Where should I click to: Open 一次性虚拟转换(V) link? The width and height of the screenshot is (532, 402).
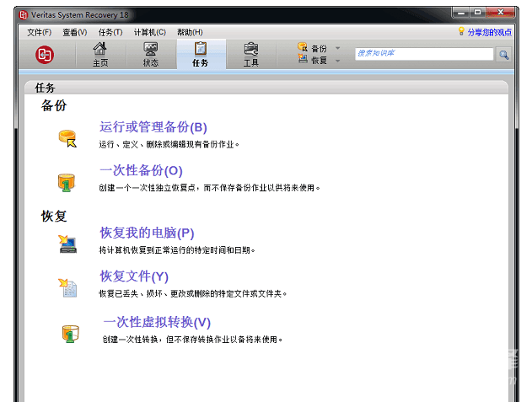(157, 322)
